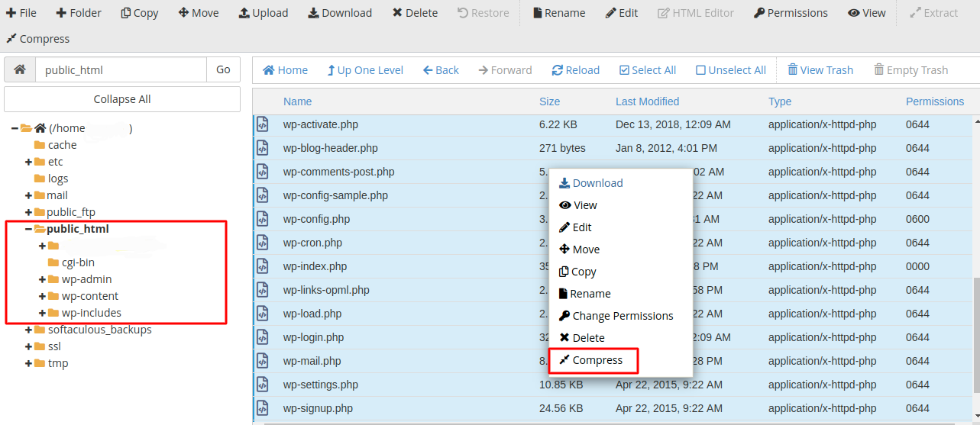Click the + File toolbar button
980x425 pixels.
[21, 13]
